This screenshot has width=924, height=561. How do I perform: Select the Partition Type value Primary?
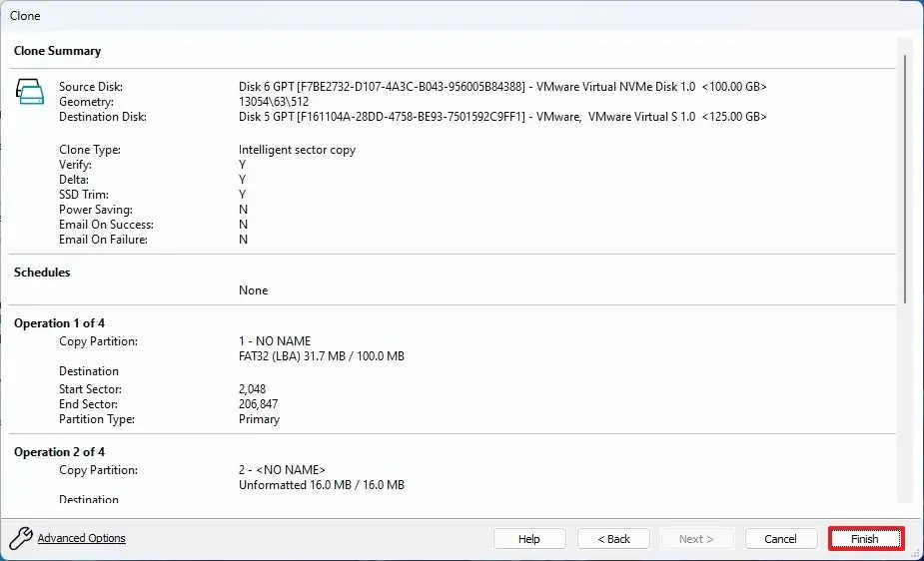tap(259, 419)
